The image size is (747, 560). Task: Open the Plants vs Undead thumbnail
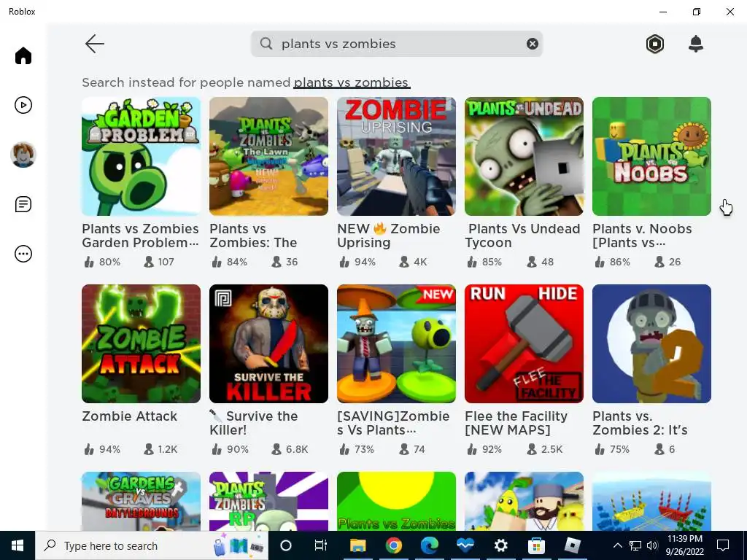click(524, 156)
